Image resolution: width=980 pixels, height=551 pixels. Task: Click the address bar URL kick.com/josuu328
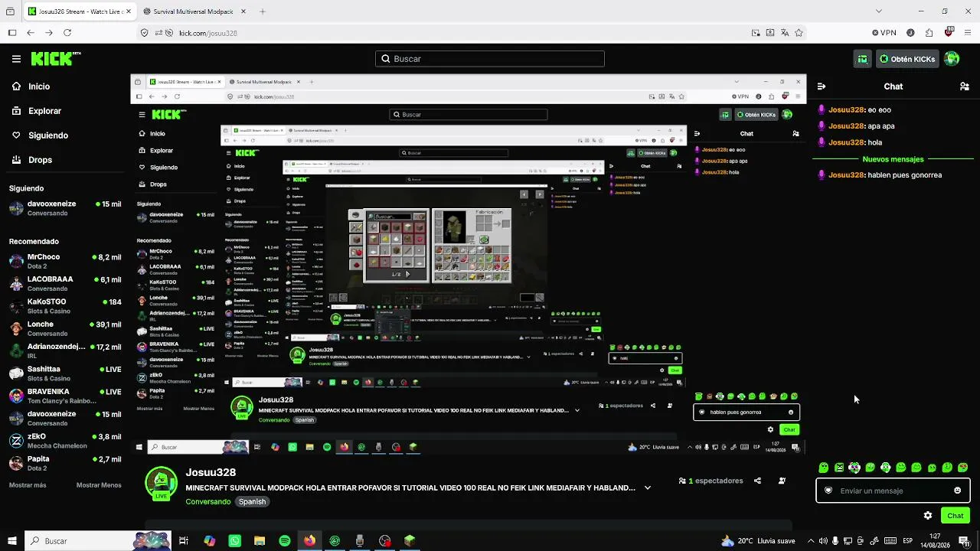208,33
